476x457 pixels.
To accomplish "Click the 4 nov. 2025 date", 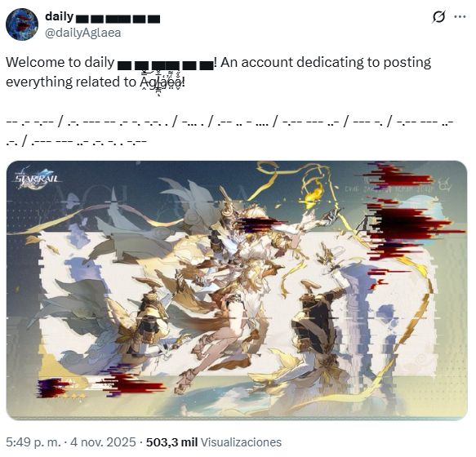I will tap(103, 441).
